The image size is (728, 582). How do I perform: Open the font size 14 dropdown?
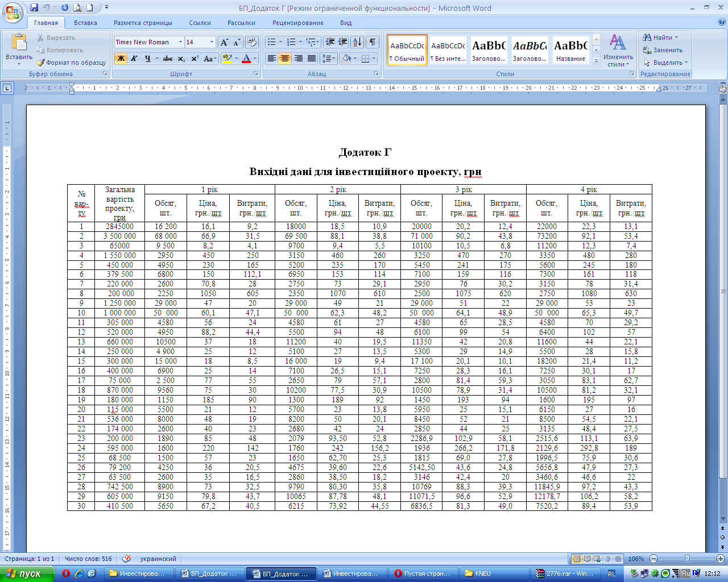pyautogui.click(x=212, y=42)
